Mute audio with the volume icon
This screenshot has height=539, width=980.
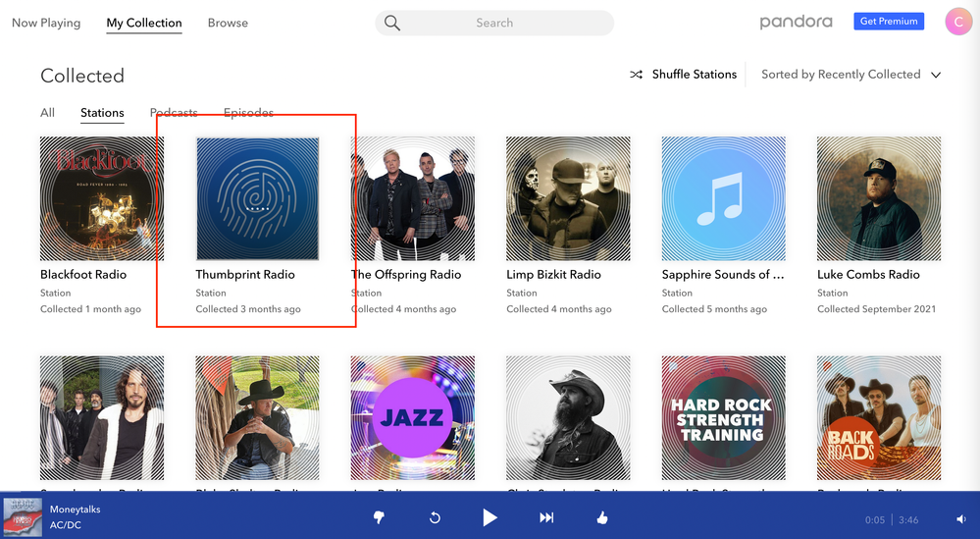click(x=960, y=518)
